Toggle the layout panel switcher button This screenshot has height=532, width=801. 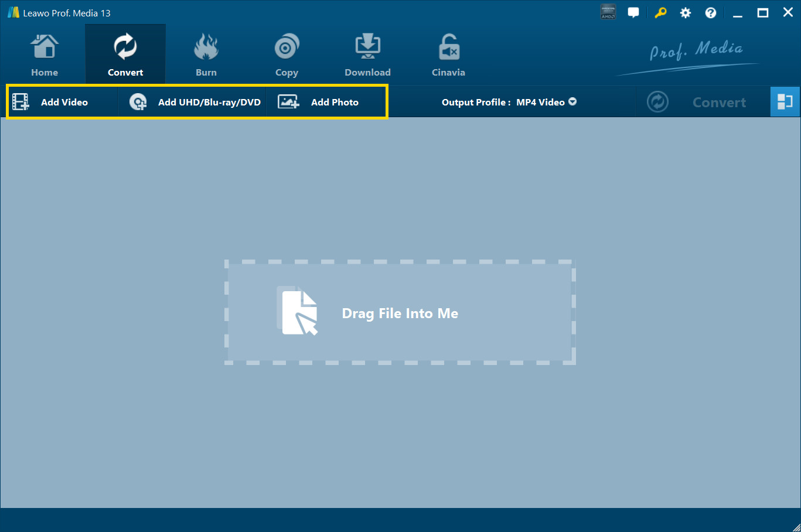tap(785, 101)
